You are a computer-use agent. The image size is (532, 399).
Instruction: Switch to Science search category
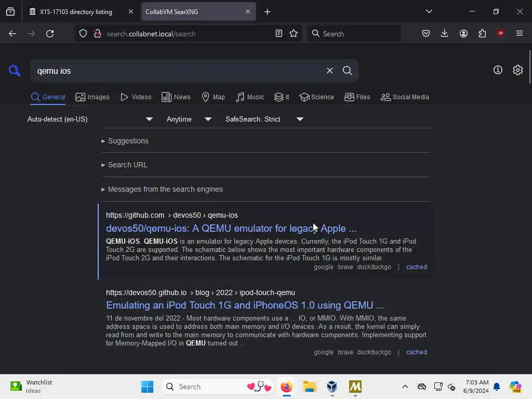tap(316, 97)
